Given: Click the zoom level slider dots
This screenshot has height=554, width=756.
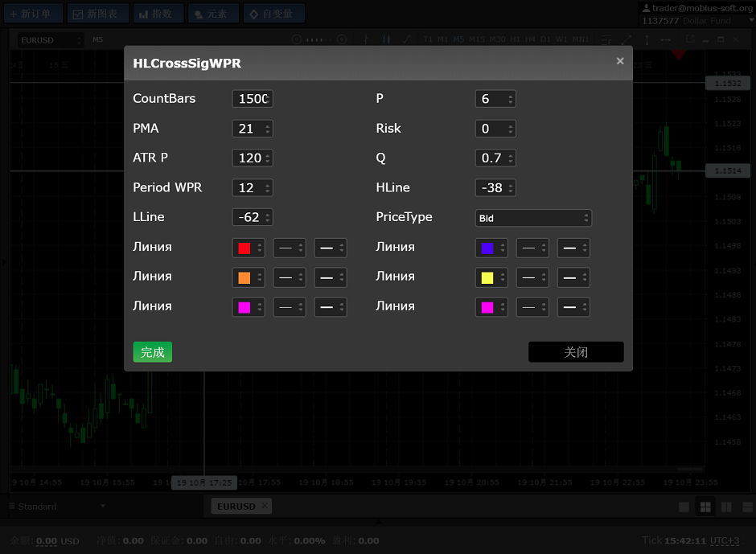Looking at the screenshot, I should [318, 39].
